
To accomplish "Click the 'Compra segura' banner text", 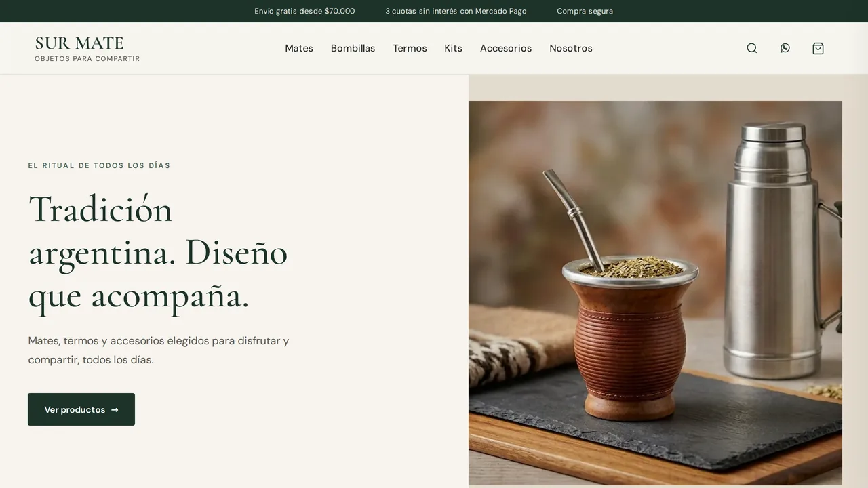I will click(x=585, y=11).
